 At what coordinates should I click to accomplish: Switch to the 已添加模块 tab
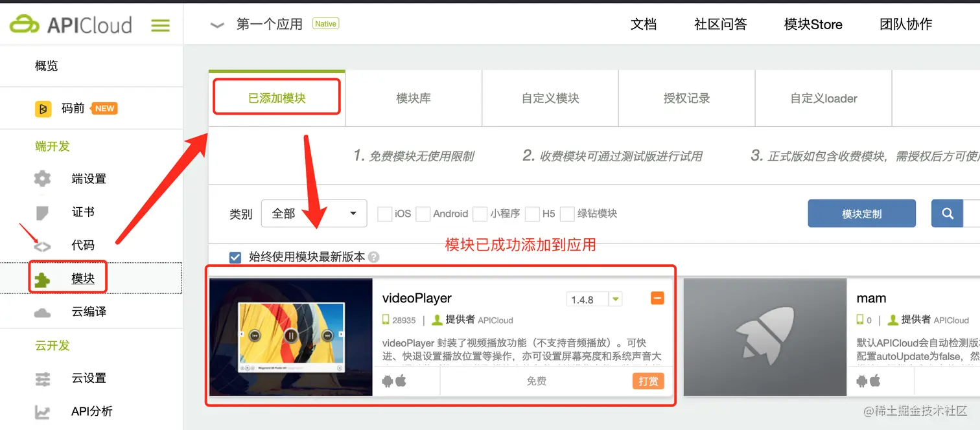point(277,98)
